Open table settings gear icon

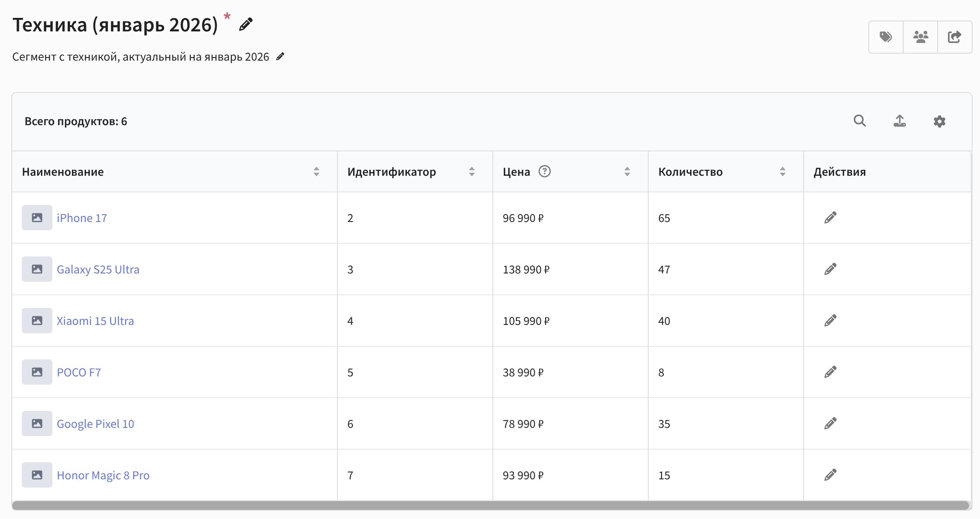(x=939, y=121)
